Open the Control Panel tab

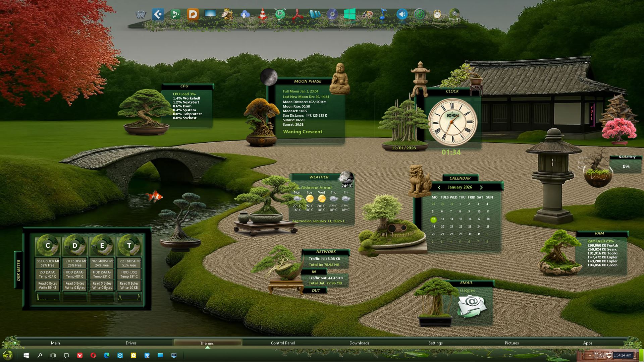[x=282, y=343]
